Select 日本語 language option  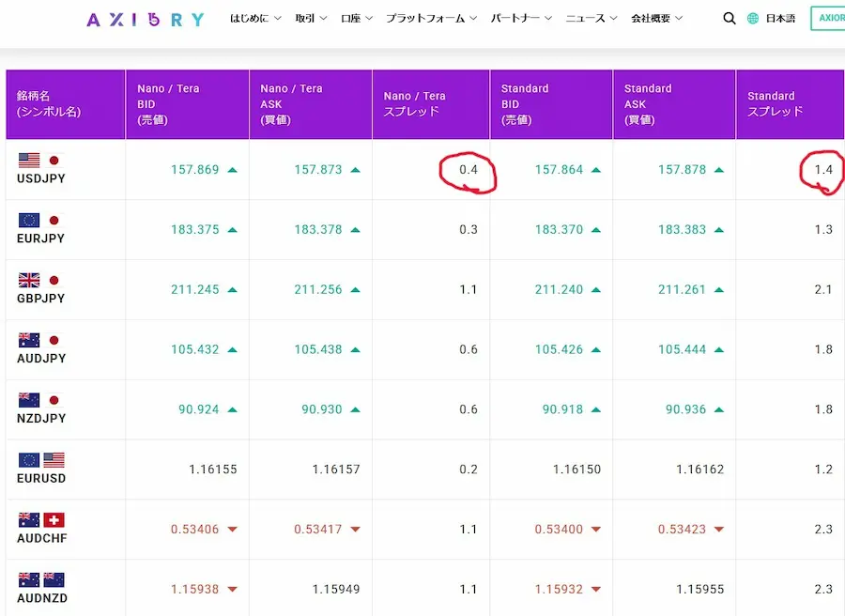(x=780, y=19)
